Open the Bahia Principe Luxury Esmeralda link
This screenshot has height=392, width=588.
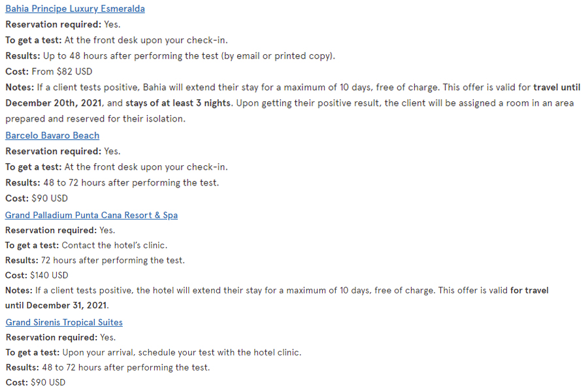click(75, 8)
